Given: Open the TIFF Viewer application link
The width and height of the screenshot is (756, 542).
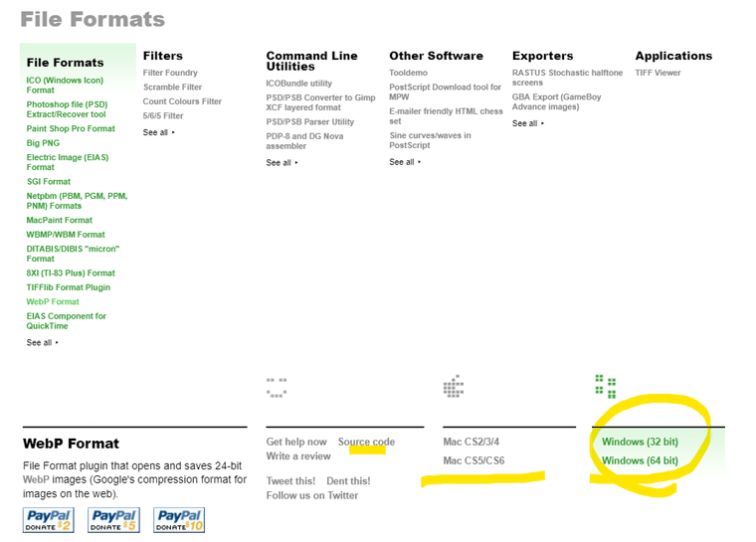Looking at the screenshot, I should coord(658,73).
